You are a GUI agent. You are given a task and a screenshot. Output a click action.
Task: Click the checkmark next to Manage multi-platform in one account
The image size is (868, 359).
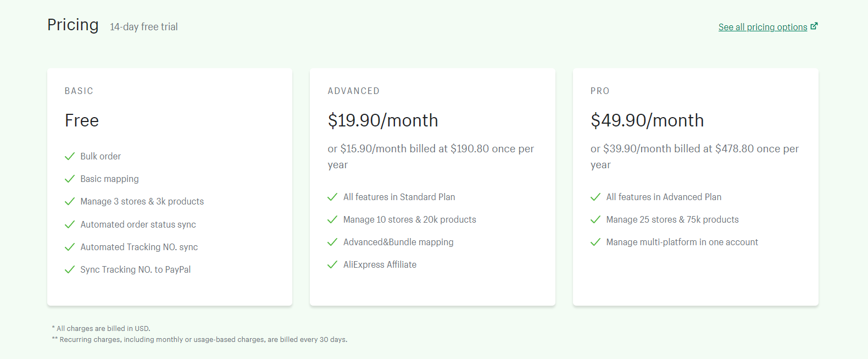[596, 242]
